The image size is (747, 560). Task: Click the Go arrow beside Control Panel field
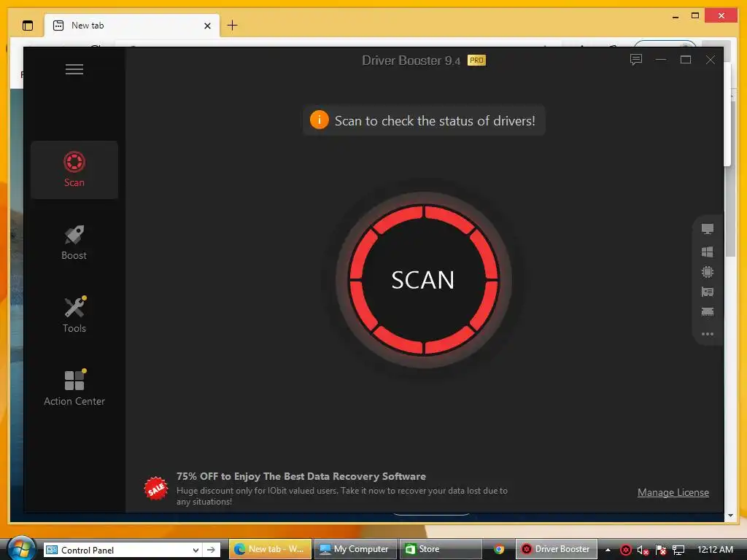(211, 550)
